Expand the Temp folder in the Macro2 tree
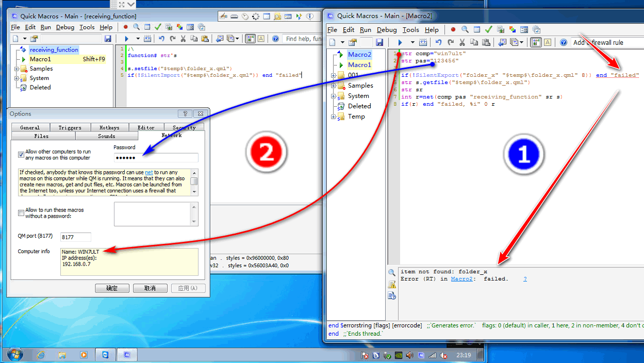Viewport: 644px width, 363px height. click(x=334, y=117)
